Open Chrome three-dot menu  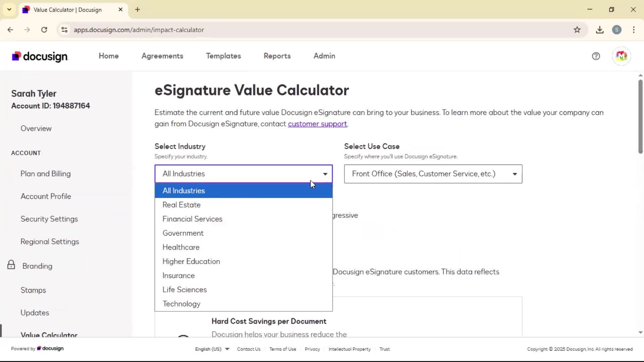coord(634,30)
